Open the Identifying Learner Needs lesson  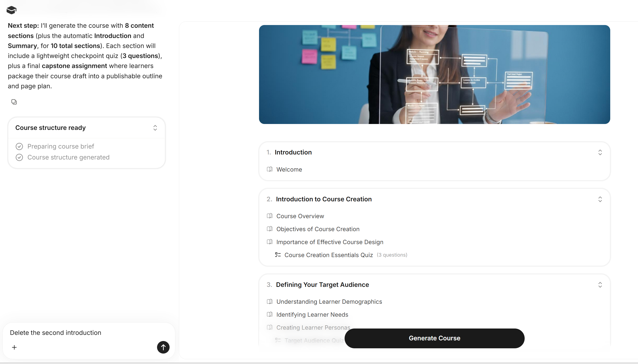click(x=312, y=314)
